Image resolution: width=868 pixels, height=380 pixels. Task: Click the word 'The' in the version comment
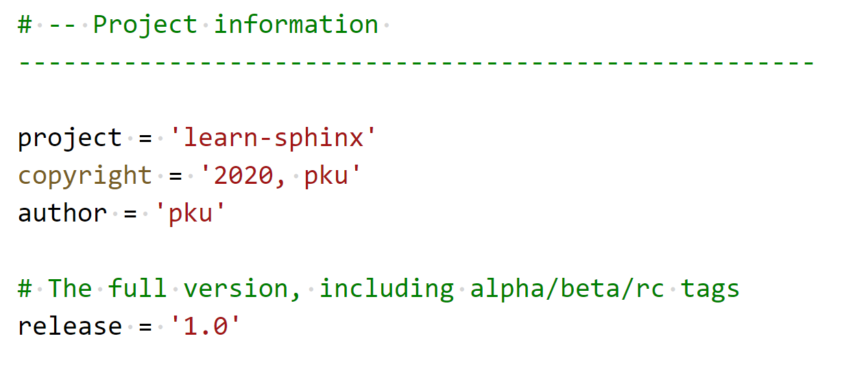tap(70, 289)
